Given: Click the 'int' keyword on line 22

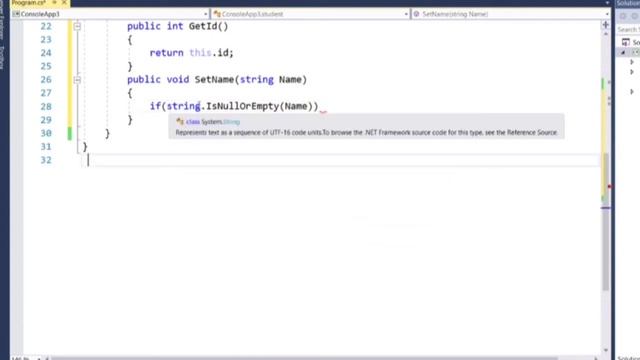Looking at the screenshot, I should [175, 27].
